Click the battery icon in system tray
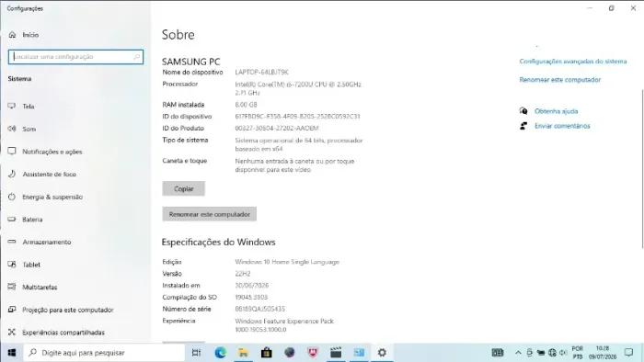This screenshot has height=362, width=644. [541, 353]
